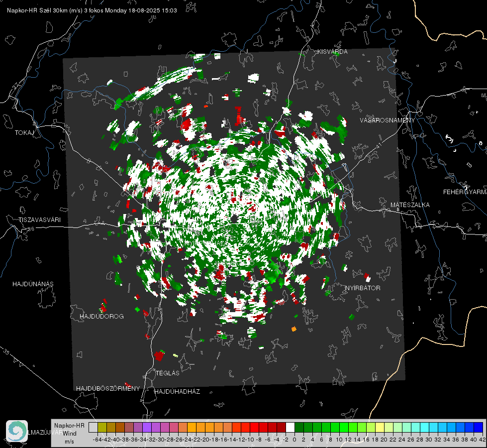This screenshot has width=487, height=448.
Task: Click the road number 35 marker
Action: point(6,351)
